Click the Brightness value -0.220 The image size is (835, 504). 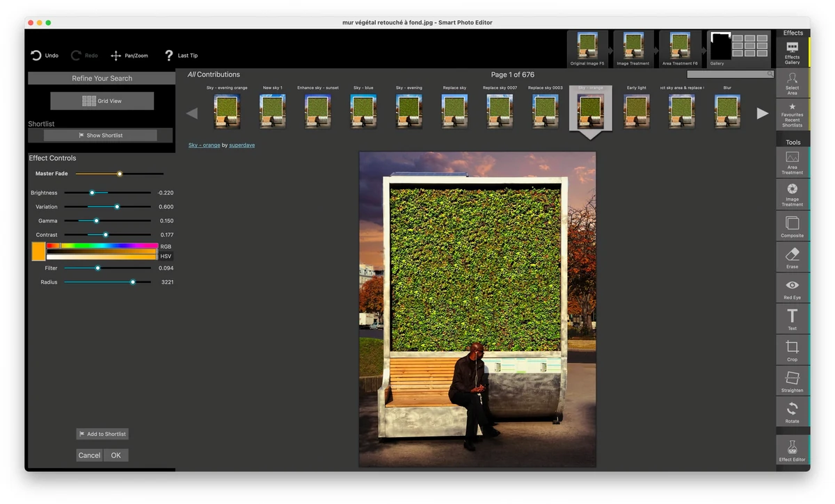click(166, 193)
